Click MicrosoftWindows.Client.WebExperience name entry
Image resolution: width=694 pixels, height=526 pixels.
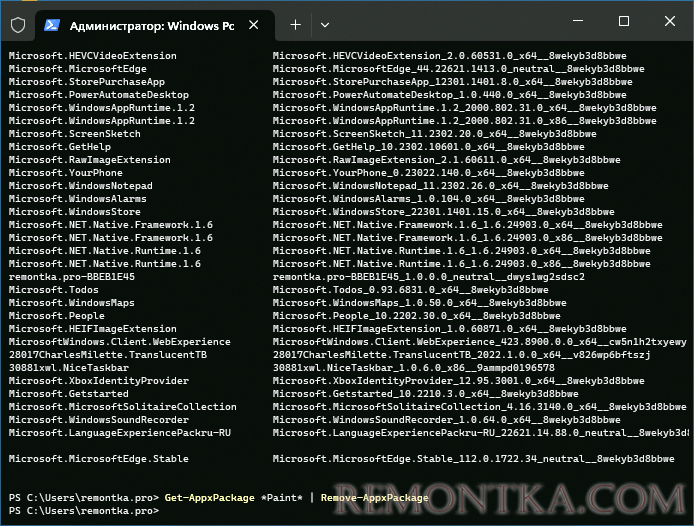pyautogui.click(x=120, y=342)
